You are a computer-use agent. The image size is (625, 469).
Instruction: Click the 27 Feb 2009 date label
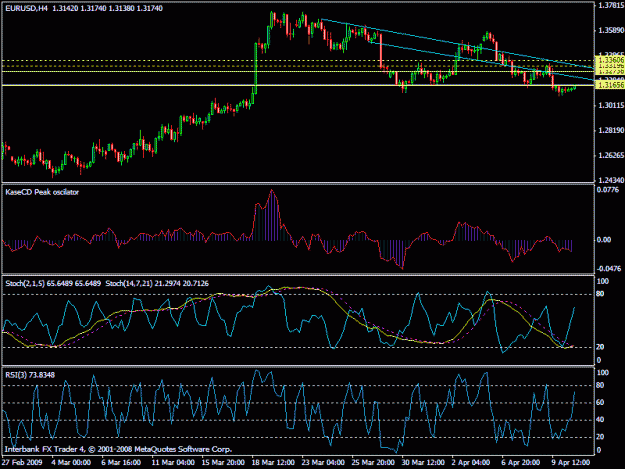[x=22, y=463]
